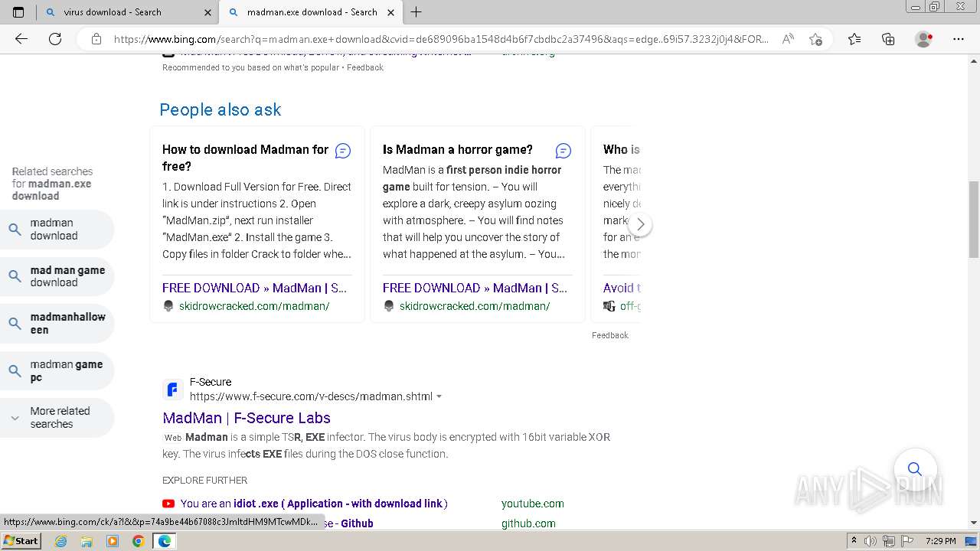The height and width of the screenshot is (551, 980).
Task: Click the People also ask heading
Action: 220,109
